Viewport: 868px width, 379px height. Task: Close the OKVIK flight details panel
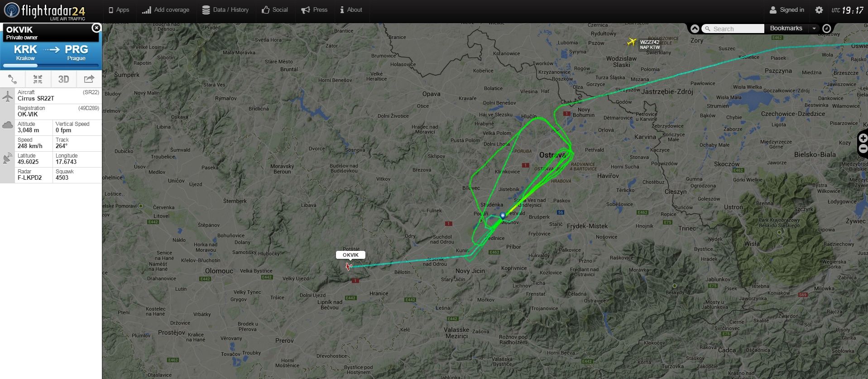pyautogui.click(x=96, y=28)
